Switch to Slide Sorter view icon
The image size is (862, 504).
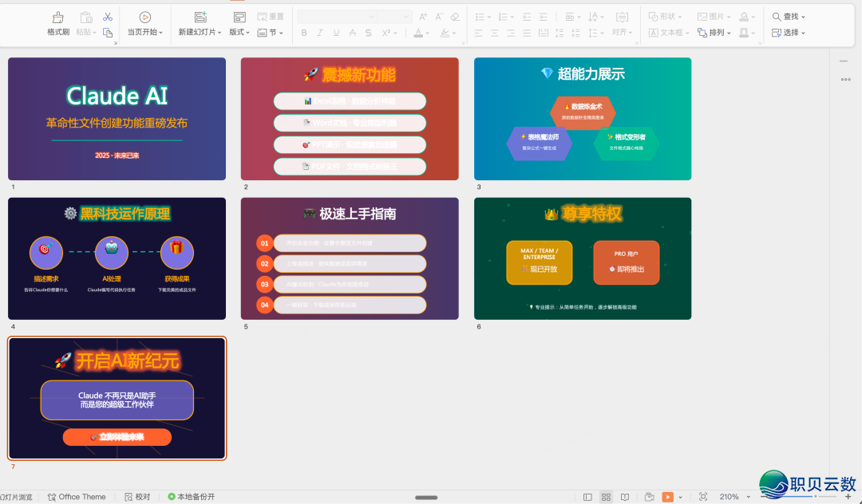click(x=606, y=498)
